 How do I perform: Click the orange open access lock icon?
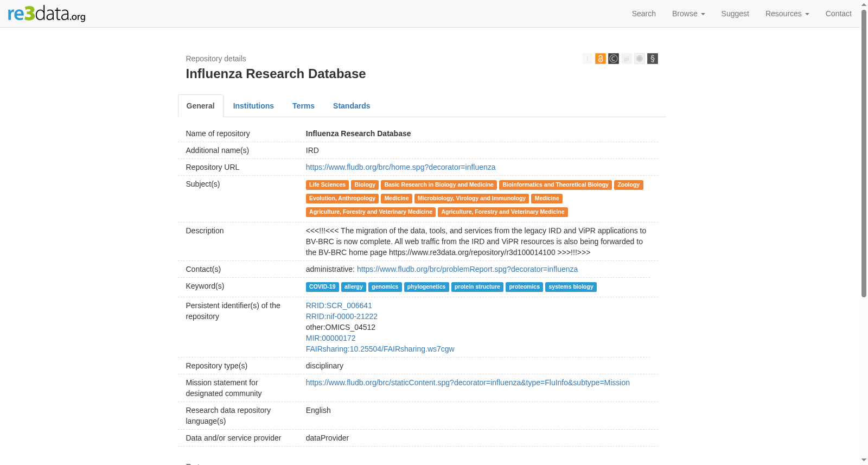click(601, 59)
